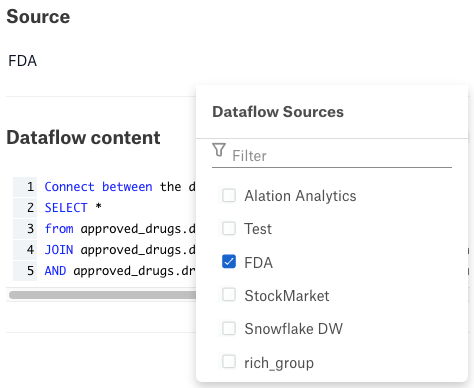Check the Alation Analytics checkbox
Screen dimensions: 474x388
(x=229, y=195)
